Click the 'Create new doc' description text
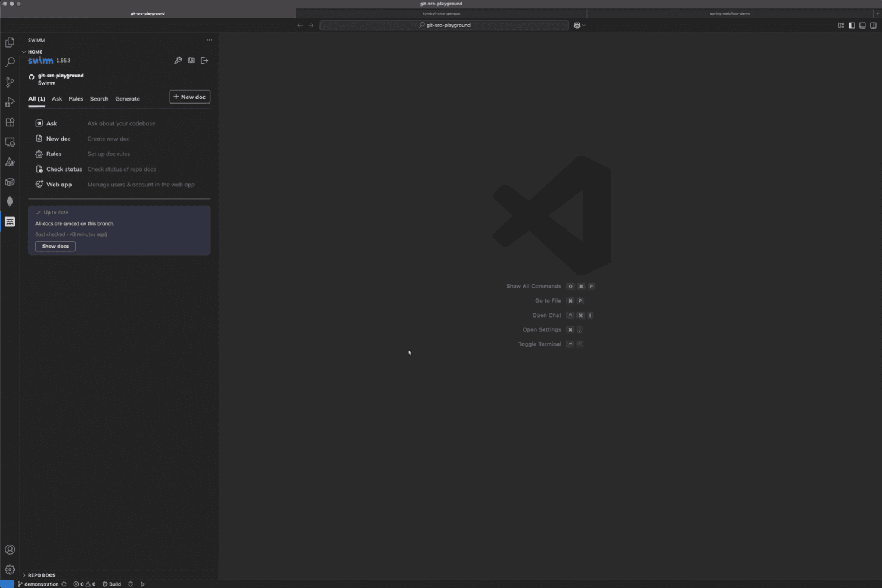Viewport: 882px width, 588px height. tap(108, 139)
